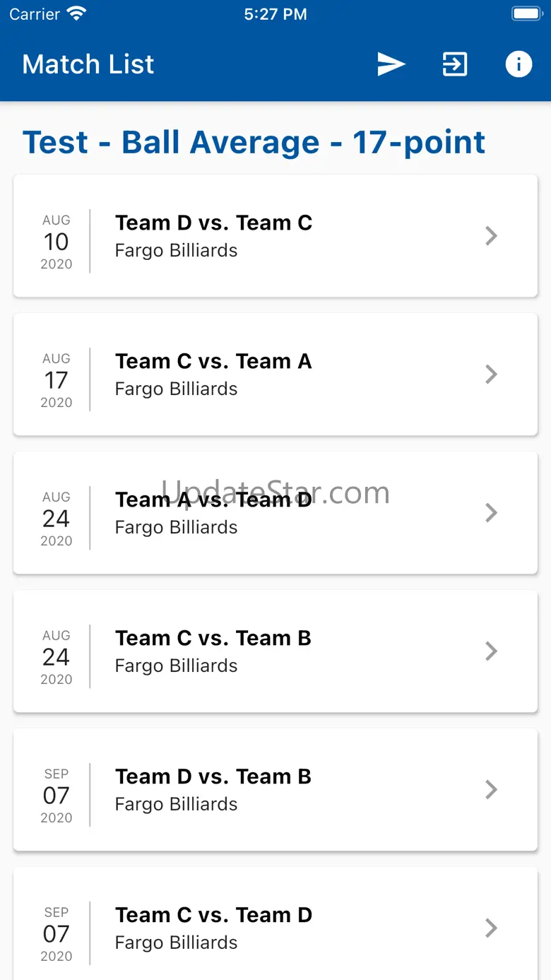Tap the Match List title
Image resolution: width=551 pixels, height=980 pixels.
click(x=88, y=64)
